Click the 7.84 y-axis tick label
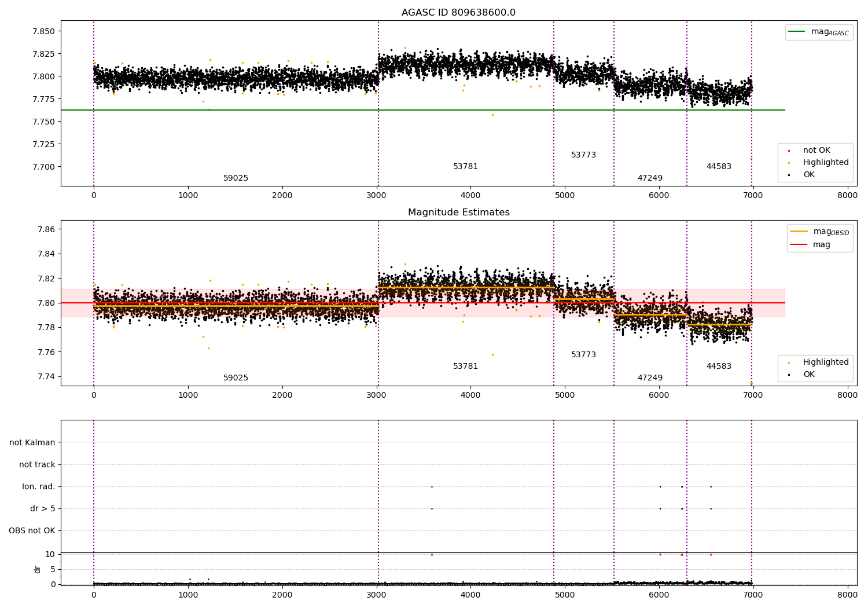Image resolution: width=868 pixels, height=608 pixels. coord(46,254)
